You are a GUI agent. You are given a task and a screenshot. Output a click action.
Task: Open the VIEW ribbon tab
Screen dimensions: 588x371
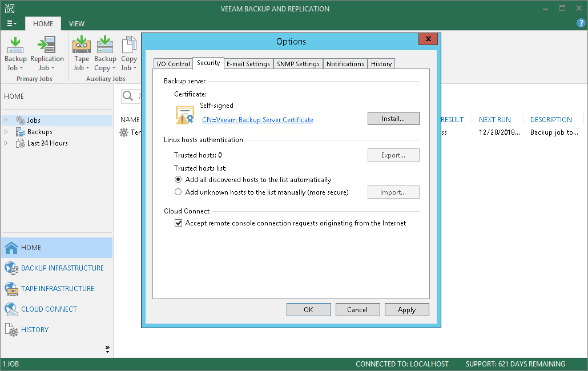pyautogui.click(x=76, y=23)
